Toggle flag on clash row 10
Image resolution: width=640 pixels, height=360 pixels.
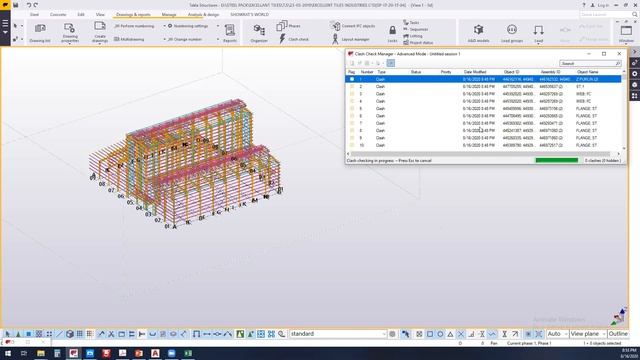(x=352, y=145)
